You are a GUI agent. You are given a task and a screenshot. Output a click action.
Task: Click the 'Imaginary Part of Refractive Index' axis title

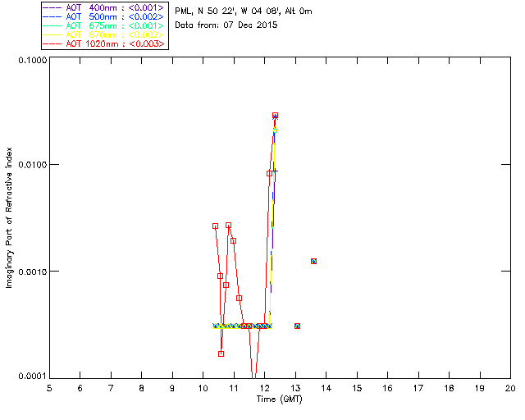coord(9,217)
